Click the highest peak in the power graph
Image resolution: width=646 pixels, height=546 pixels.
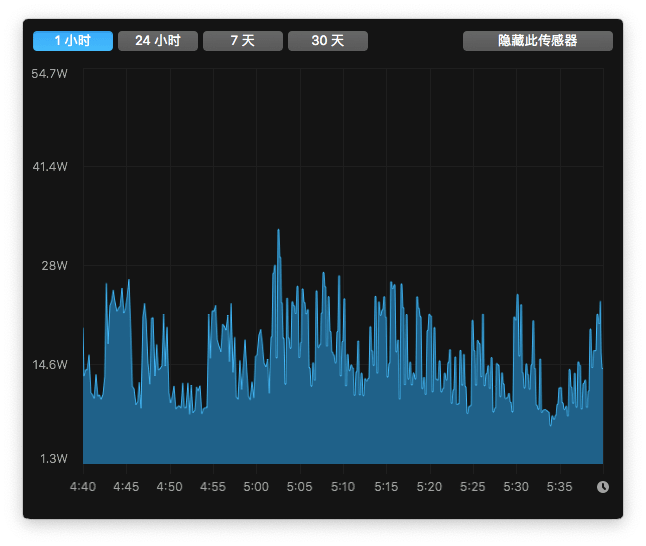(x=278, y=231)
